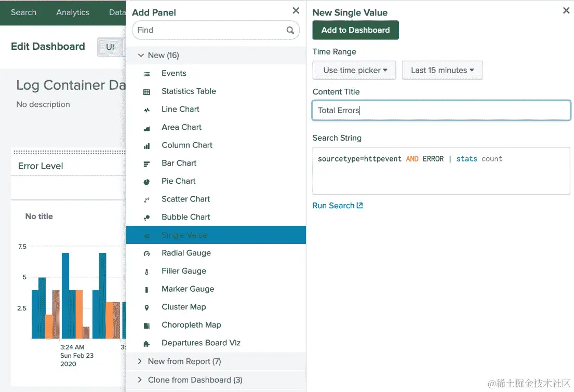The image size is (574, 392).
Task: Click the Cluster Map pin icon
Action: point(147,307)
